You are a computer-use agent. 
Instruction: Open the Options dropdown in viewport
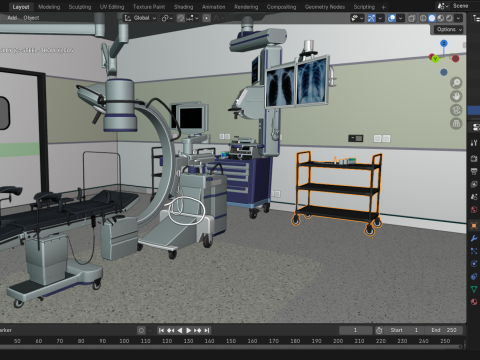(x=449, y=30)
